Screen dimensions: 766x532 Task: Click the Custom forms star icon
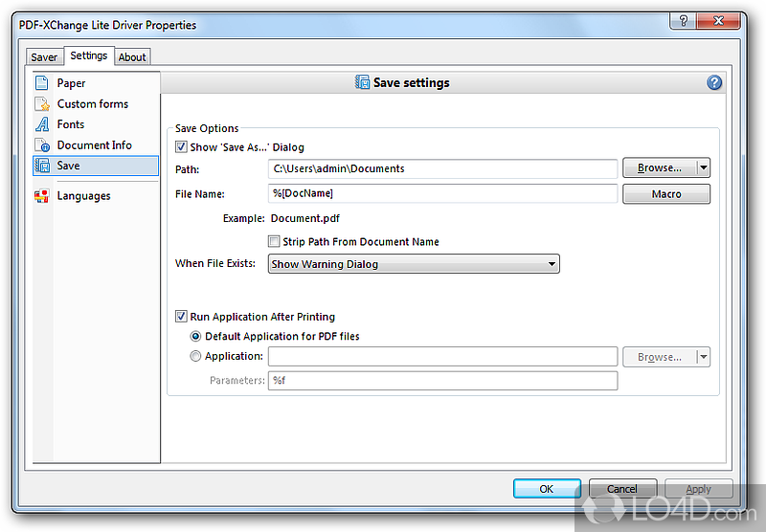[x=42, y=104]
